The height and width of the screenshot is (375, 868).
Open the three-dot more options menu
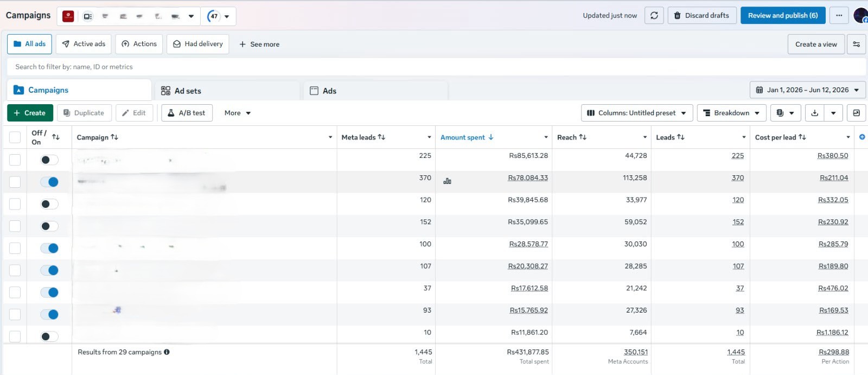(x=839, y=16)
